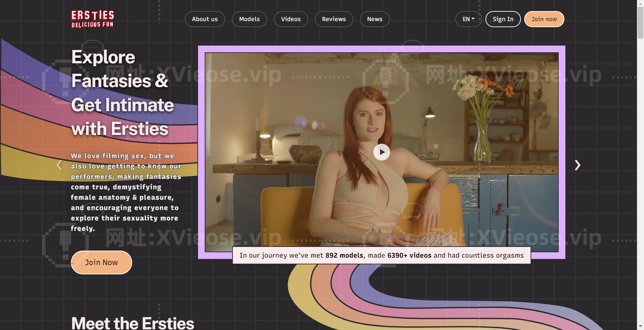Screen dimensions: 644x330
Task: Play the featured video
Action: (382, 152)
